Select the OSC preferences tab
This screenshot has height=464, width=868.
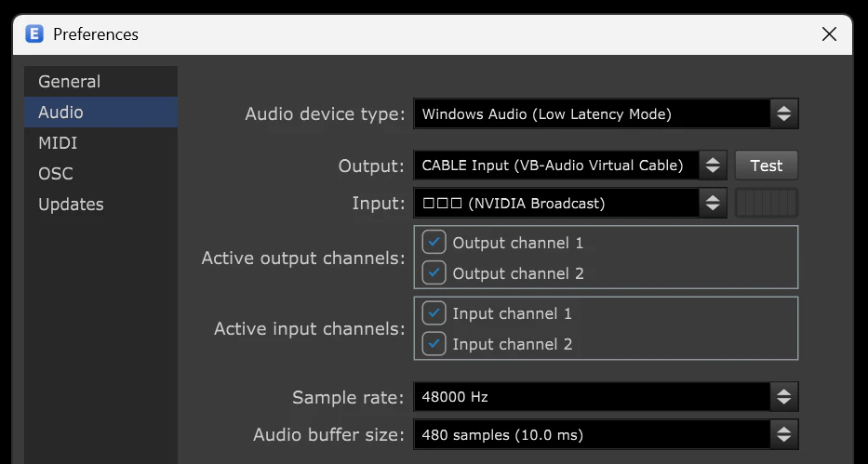click(100, 173)
